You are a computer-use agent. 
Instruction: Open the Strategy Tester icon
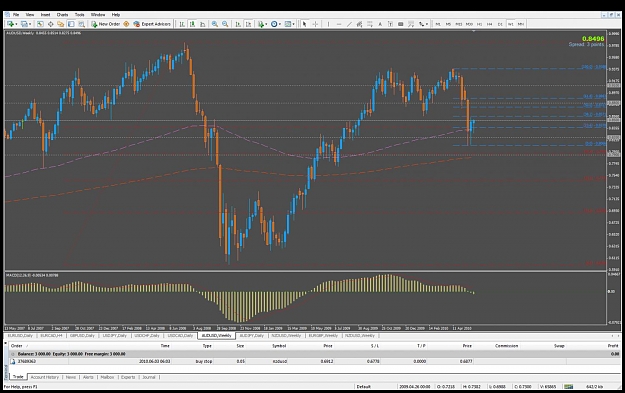pyautogui.click(x=81, y=24)
